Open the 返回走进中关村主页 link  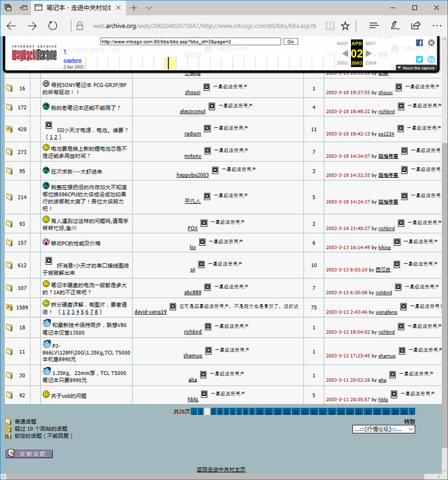(221, 469)
